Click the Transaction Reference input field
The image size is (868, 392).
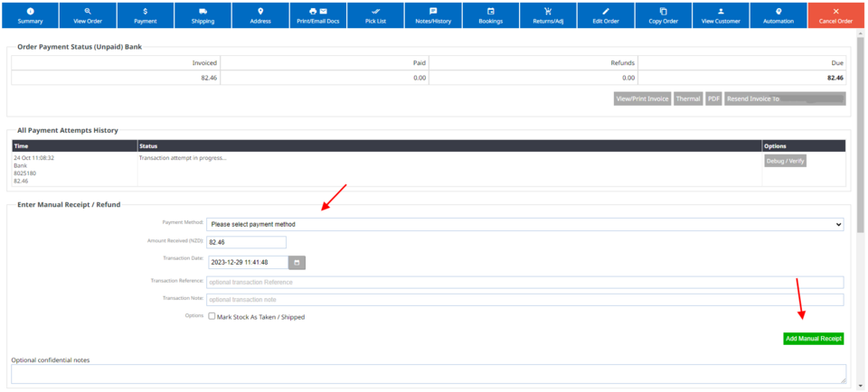pyautogui.click(x=524, y=282)
